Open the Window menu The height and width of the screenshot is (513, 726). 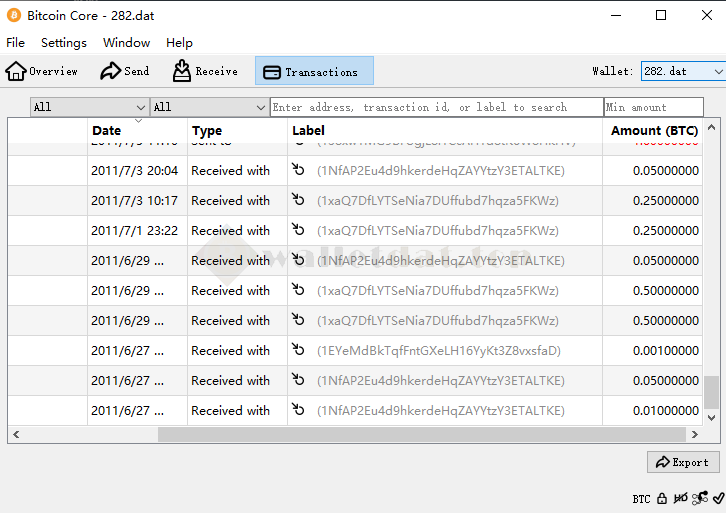[127, 43]
